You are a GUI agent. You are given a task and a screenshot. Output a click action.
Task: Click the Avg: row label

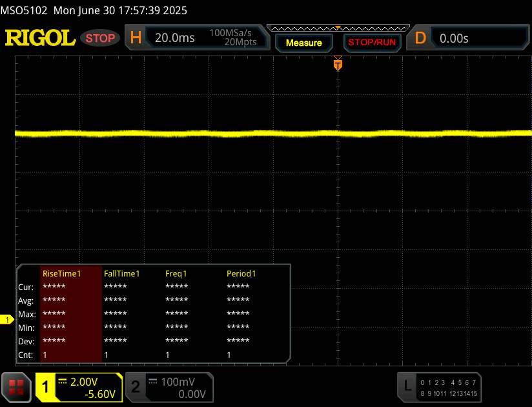(26, 301)
